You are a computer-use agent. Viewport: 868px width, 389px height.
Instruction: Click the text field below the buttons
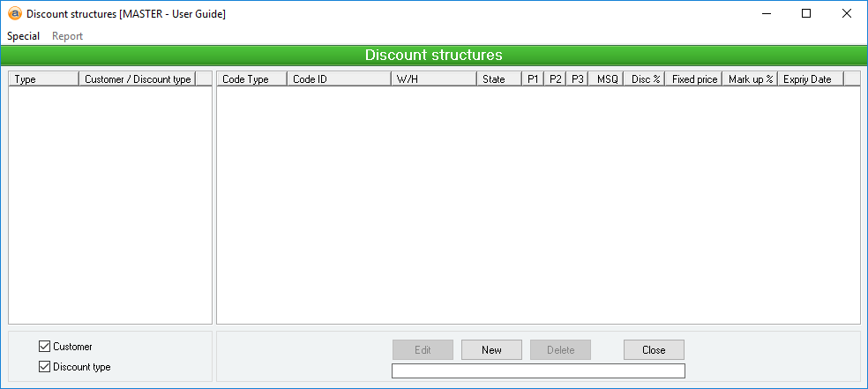[538, 370]
